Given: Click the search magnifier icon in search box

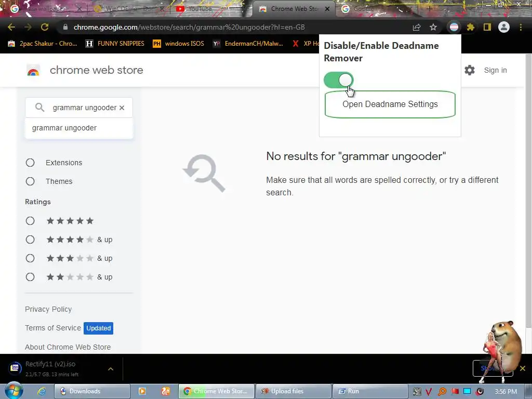Looking at the screenshot, I should [39, 108].
